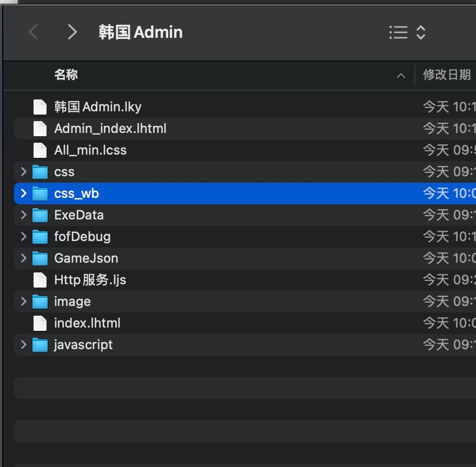476x467 pixels.
Task: Expand the GameJson folder chevron
Action: (x=24, y=258)
